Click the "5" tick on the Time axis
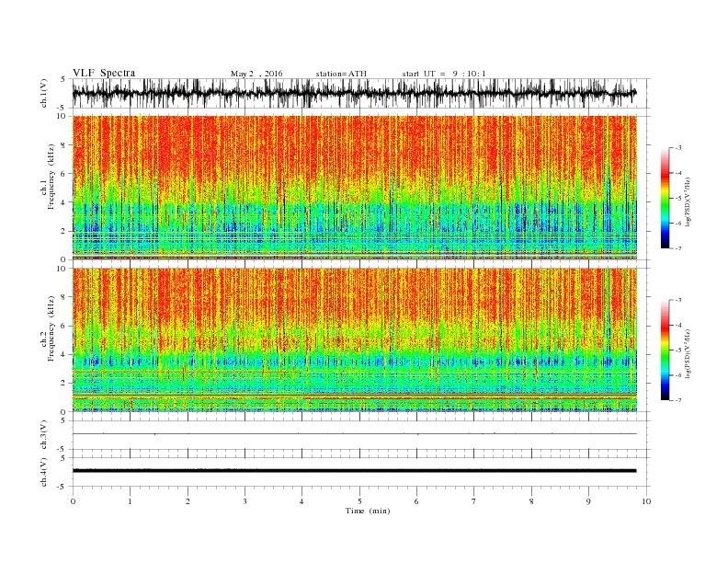This screenshot has height=563, width=728. coord(359,501)
